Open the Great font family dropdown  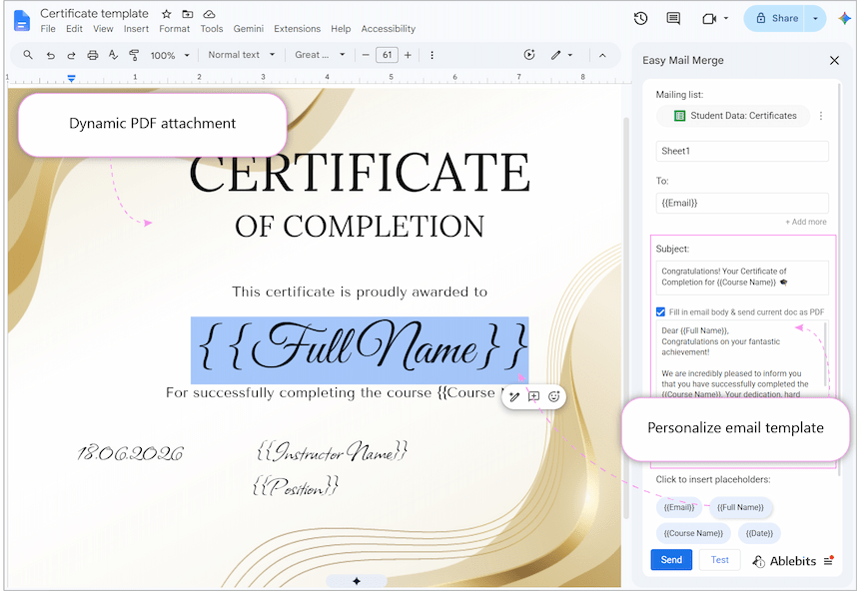(x=320, y=55)
